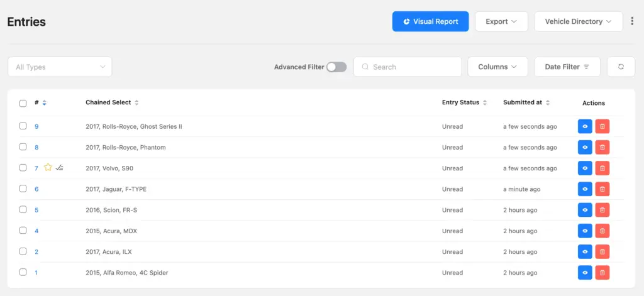The width and height of the screenshot is (644, 296).
Task: Click the Entries page heading
Action: [26, 22]
